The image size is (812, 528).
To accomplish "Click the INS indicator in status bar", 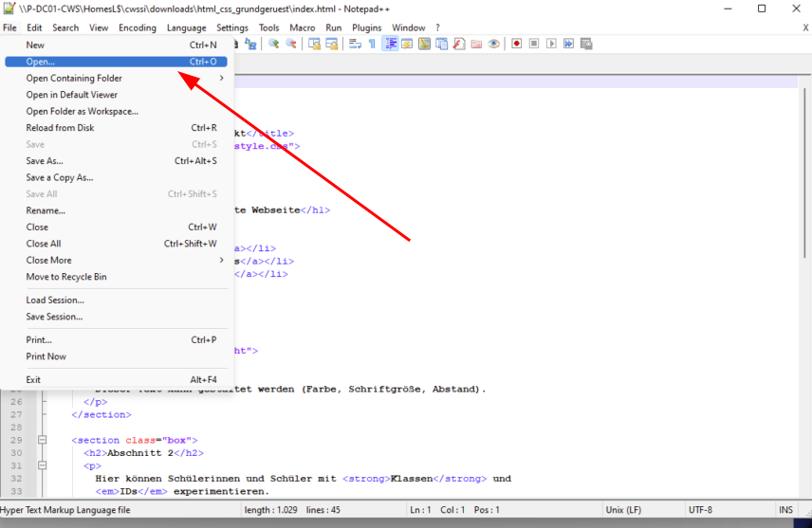I will tap(785, 510).
